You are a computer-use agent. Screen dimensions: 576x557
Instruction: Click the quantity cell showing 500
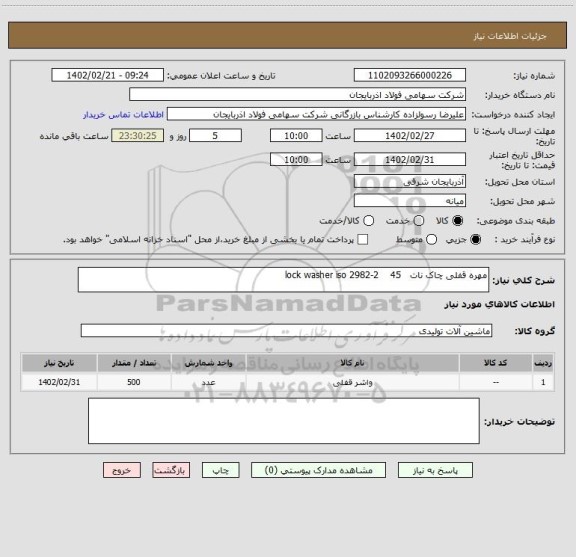(134, 382)
